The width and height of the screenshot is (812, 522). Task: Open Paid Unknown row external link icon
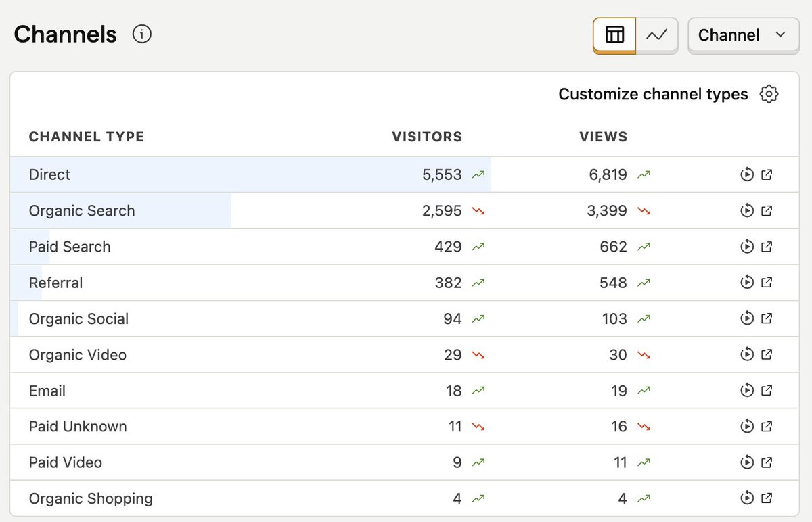click(767, 427)
